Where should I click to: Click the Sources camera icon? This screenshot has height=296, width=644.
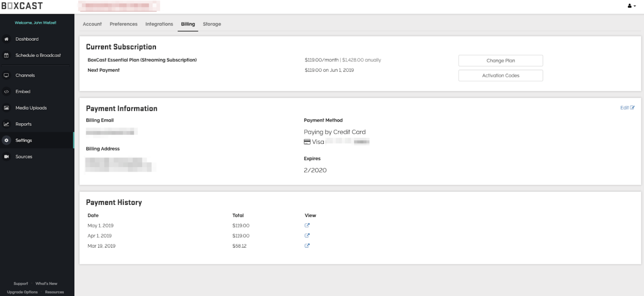[x=6, y=157]
